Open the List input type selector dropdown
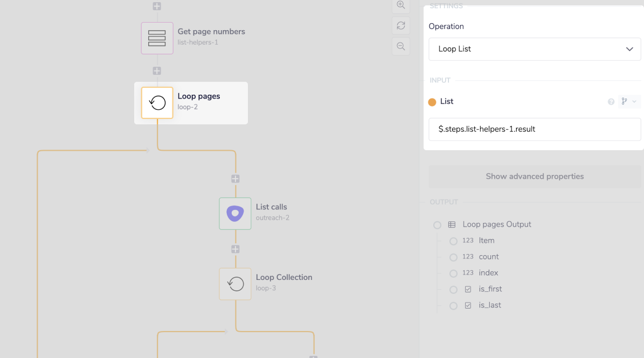This screenshot has width=644, height=358. click(628, 101)
